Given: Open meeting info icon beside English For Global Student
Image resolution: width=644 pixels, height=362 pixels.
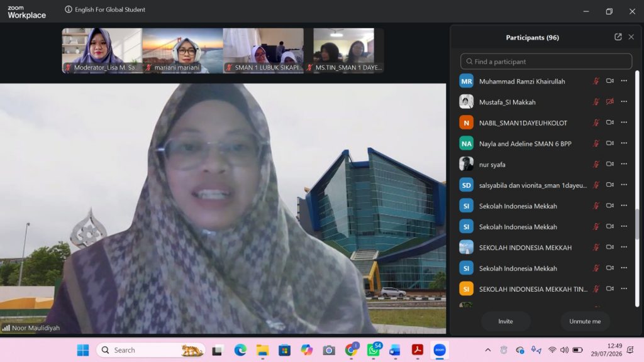Looking at the screenshot, I should (68, 9).
